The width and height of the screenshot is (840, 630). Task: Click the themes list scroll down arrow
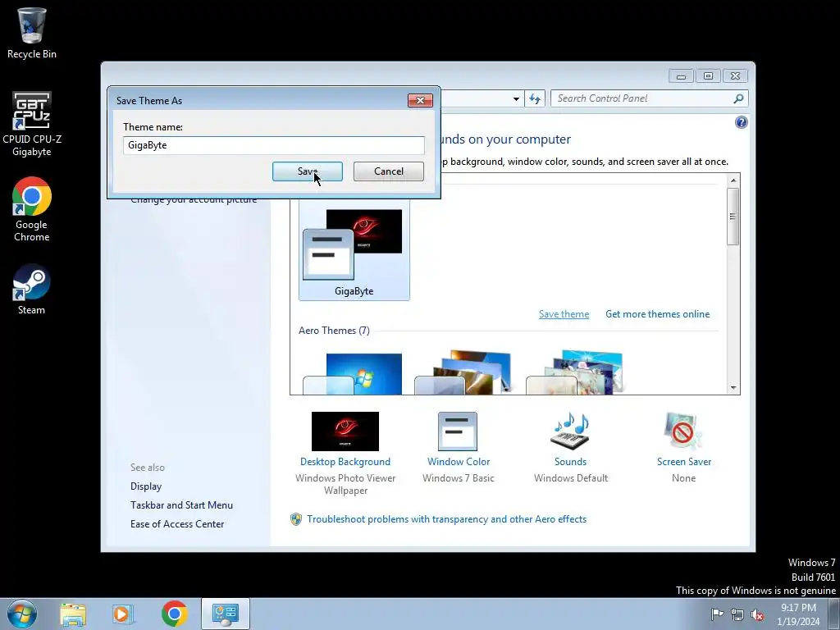point(733,388)
